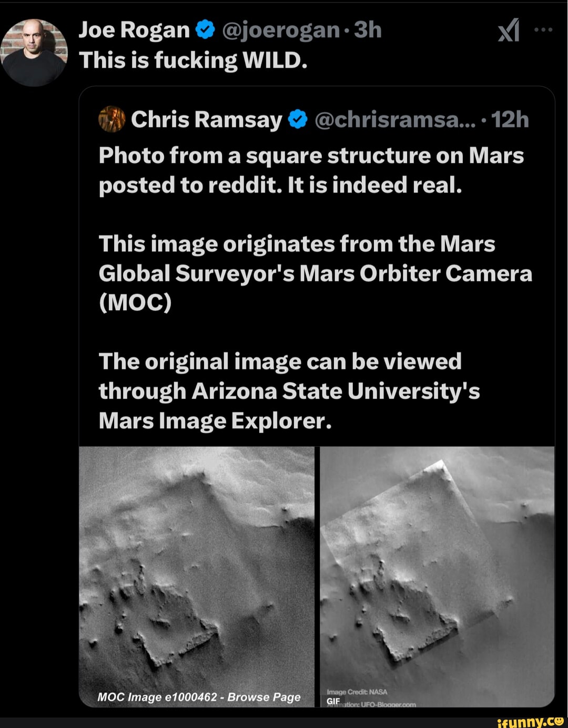568x728 pixels.
Task: Click the Joe Rogan display name
Action: 131,30
